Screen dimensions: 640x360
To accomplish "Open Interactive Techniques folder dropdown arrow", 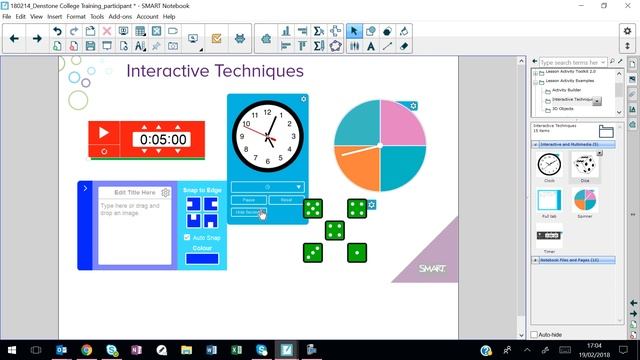I will [597, 100].
